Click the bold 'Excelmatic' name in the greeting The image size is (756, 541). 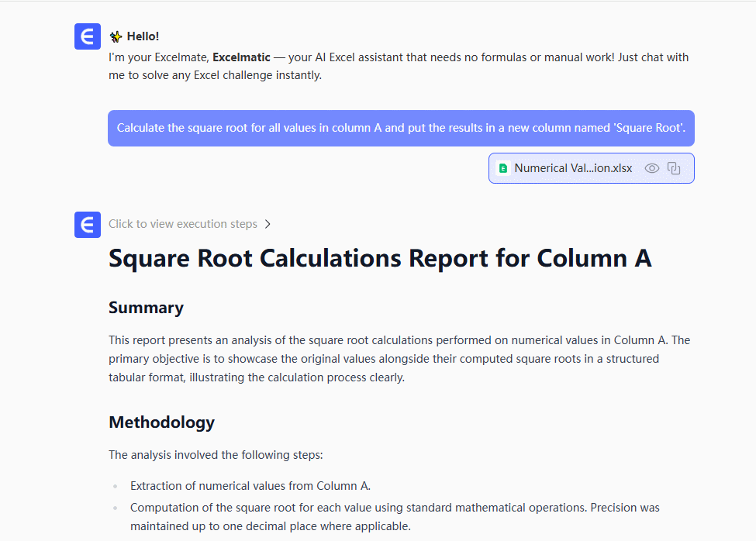(x=241, y=57)
